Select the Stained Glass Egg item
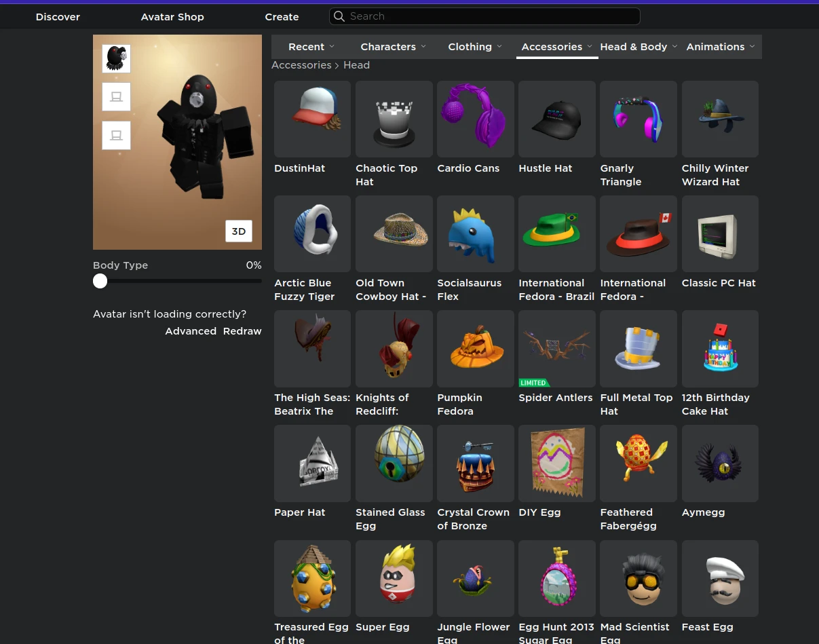The height and width of the screenshot is (644, 819). 394,463
